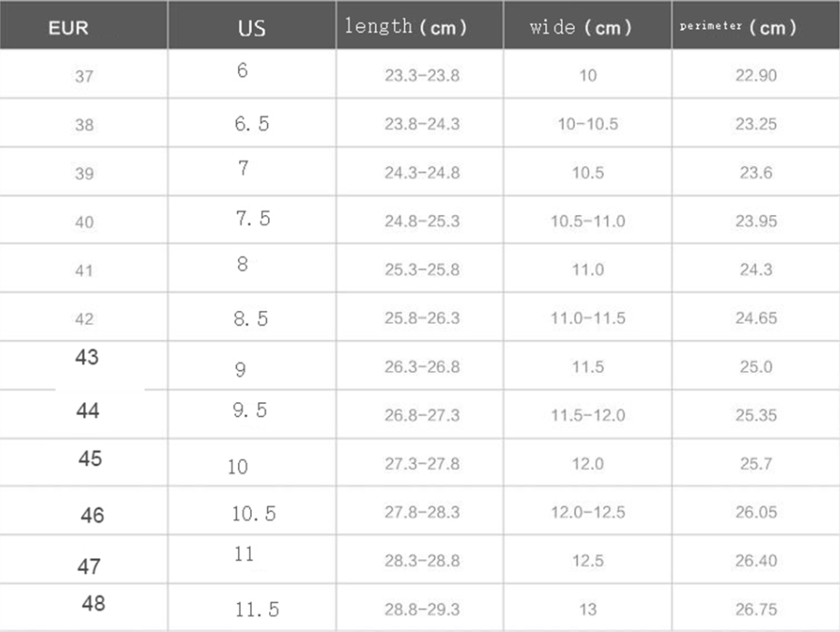Image resolution: width=840 pixels, height=632 pixels.
Task: Click length range 27.3-27.8 cell
Action: click(421, 463)
